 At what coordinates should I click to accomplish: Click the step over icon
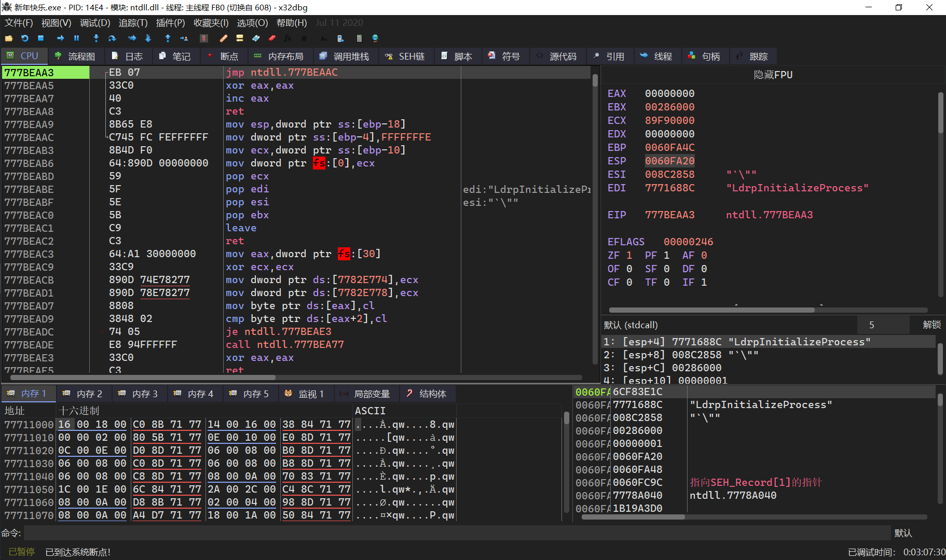pyautogui.click(x=112, y=38)
